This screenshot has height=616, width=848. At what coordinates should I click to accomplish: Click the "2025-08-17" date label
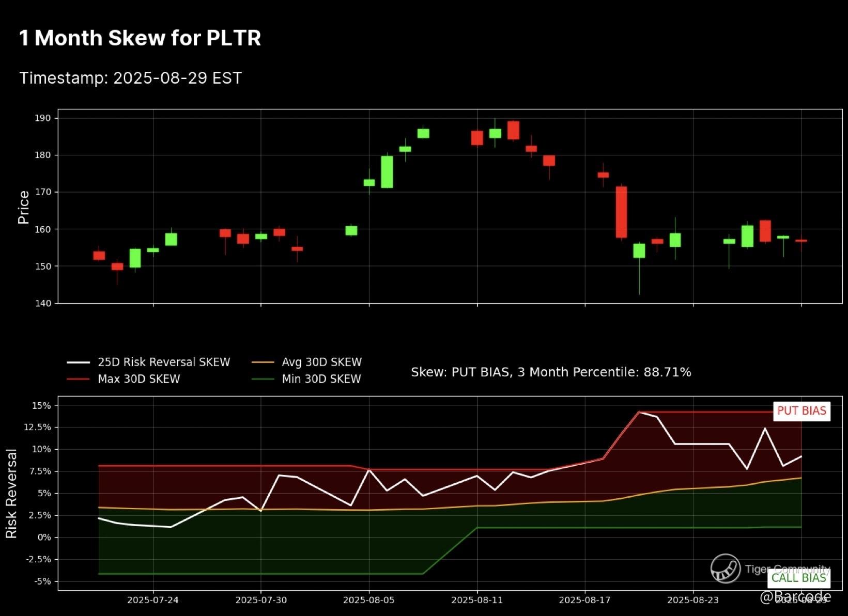(x=585, y=600)
